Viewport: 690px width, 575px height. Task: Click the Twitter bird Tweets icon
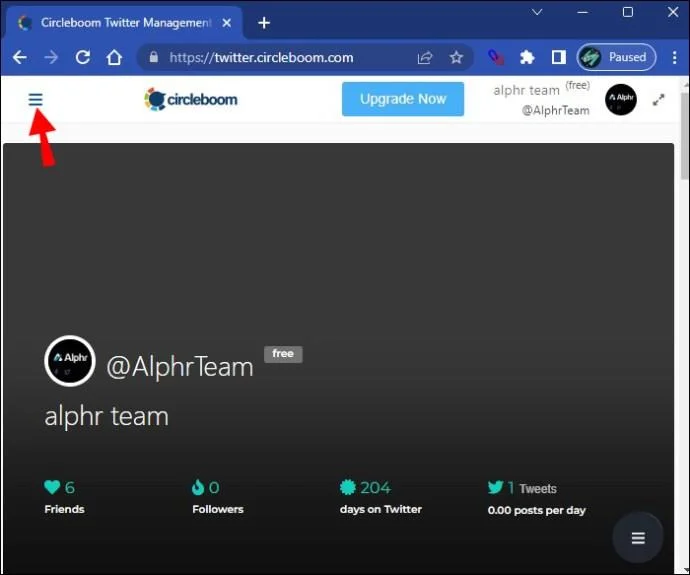[x=495, y=487]
